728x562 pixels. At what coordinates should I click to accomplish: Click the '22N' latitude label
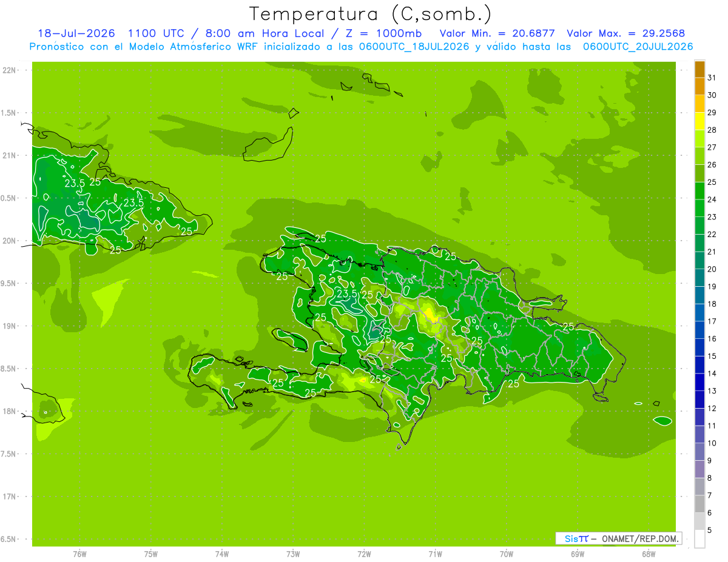[10, 70]
